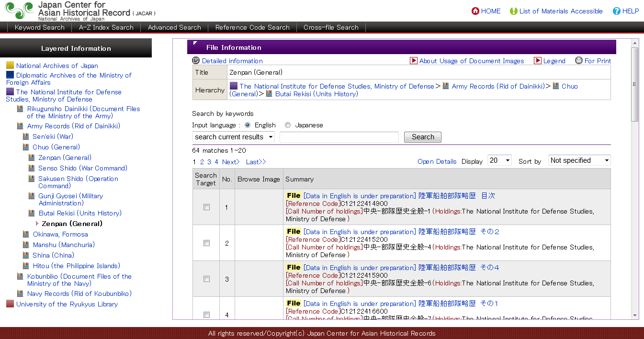Open the Display count dropdown showing 20

(499, 160)
